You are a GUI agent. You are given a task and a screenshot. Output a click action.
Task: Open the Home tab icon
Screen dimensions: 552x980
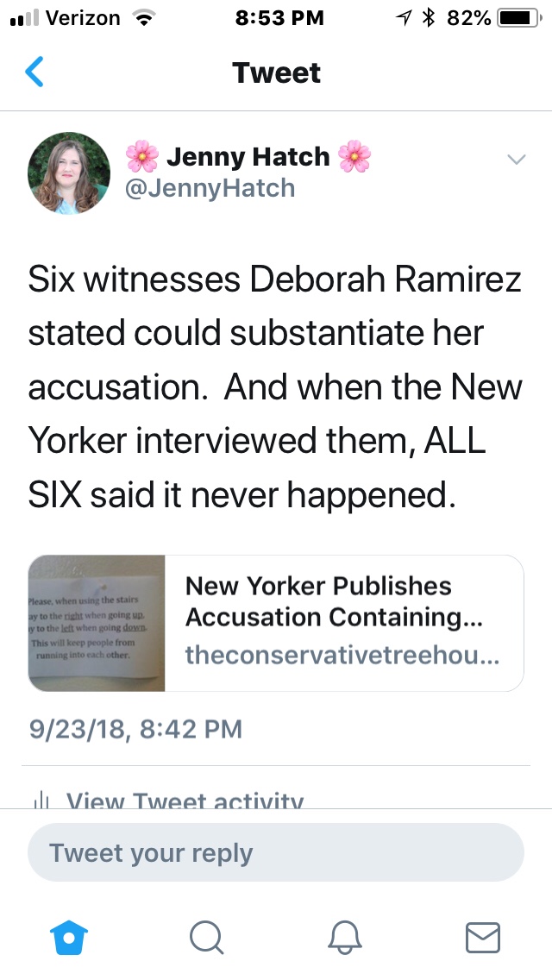coord(69,936)
